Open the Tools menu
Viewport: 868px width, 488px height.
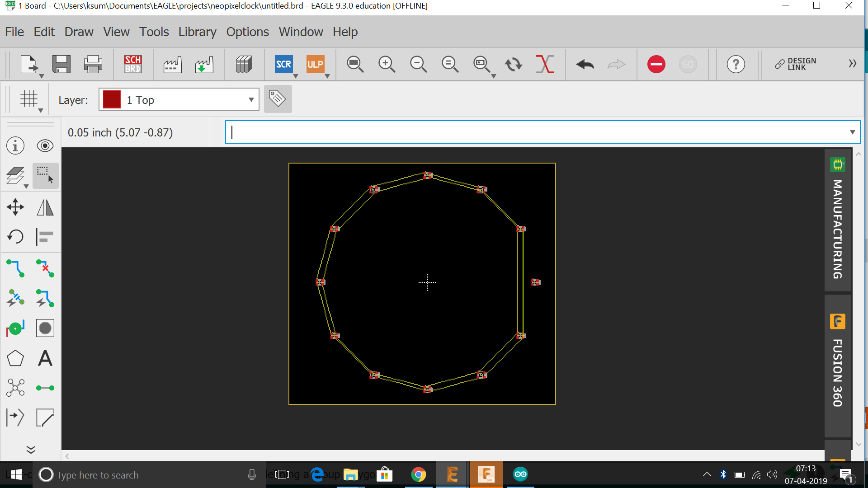pos(154,32)
